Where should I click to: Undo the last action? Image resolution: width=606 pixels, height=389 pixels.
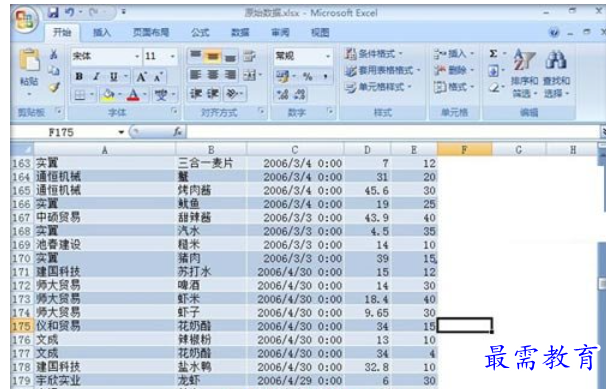[x=70, y=12]
